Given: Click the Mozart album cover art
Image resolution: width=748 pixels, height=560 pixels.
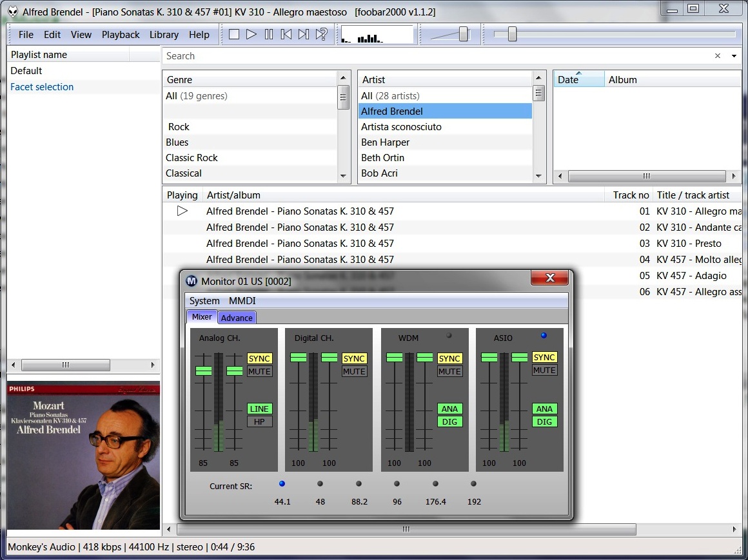Looking at the screenshot, I should [83, 455].
